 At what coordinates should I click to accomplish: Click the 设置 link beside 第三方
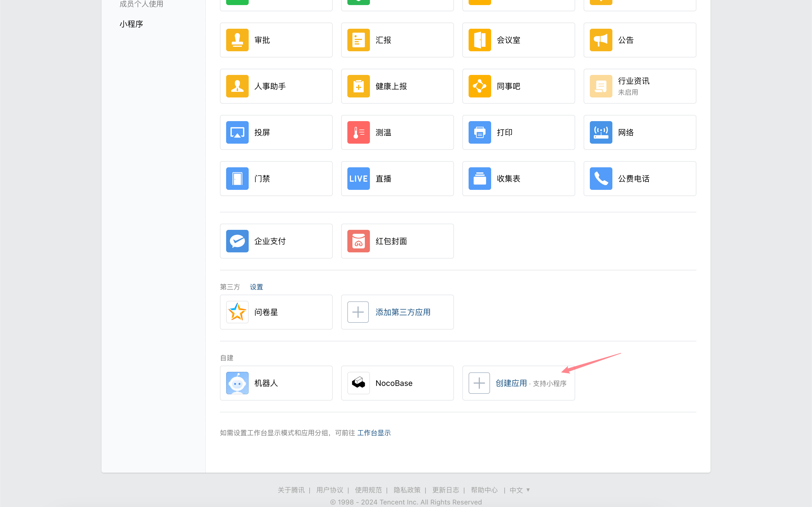256,287
